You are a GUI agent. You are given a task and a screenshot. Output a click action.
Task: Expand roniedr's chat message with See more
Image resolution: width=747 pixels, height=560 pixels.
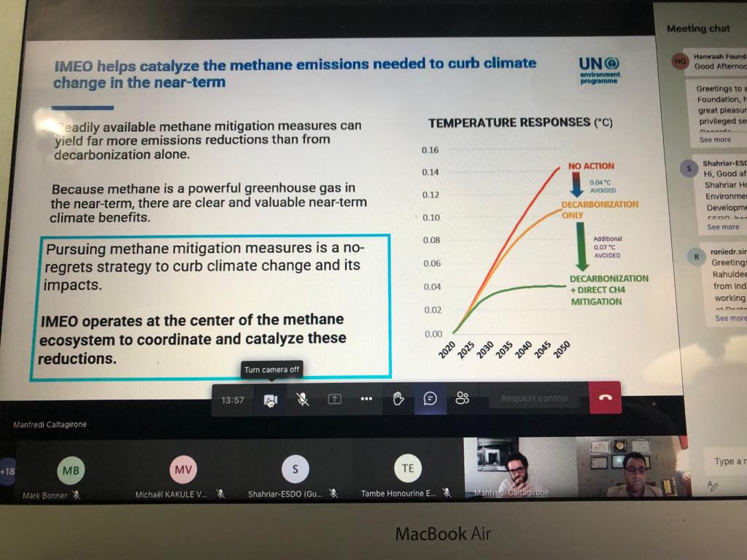point(730,318)
